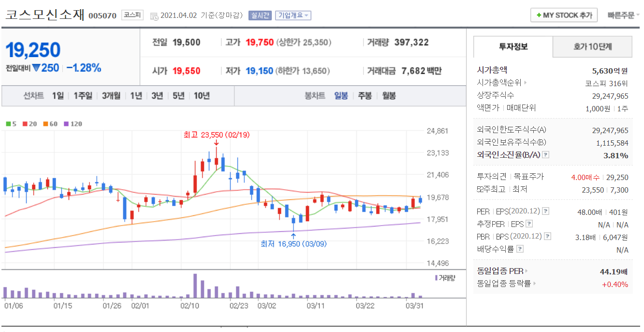Click the 시가총액 value 5,630억원
Screen dimensions: 644x332
(610, 71)
